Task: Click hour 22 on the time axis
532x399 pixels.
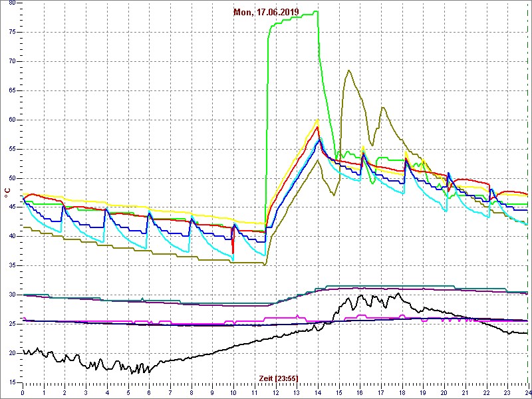Action: point(486,392)
